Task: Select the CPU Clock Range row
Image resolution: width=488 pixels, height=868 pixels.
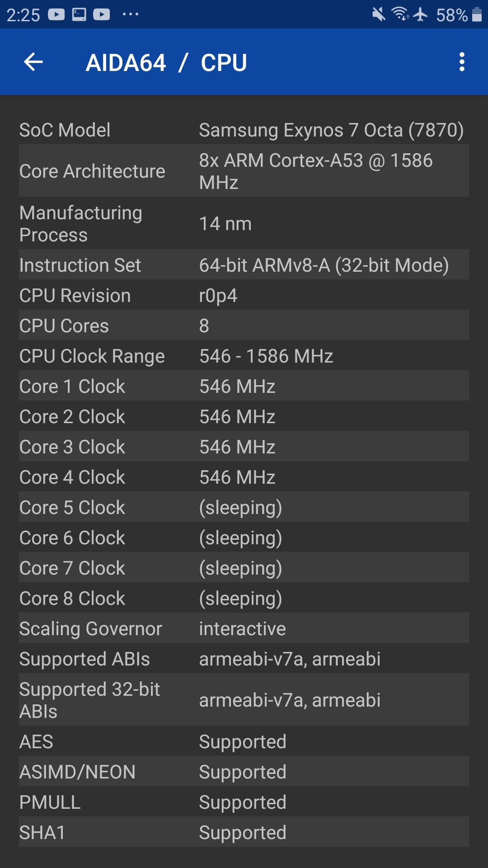Action: (244, 356)
